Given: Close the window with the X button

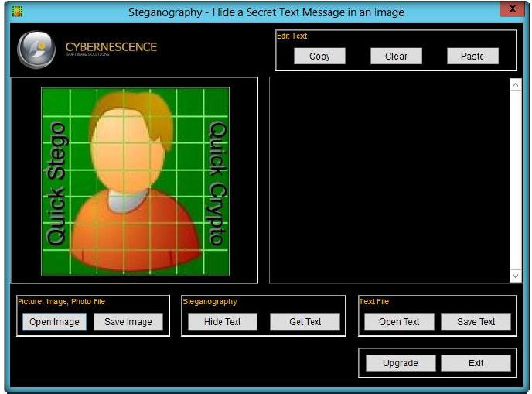Looking at the screenshot, I should pos(513,9).
